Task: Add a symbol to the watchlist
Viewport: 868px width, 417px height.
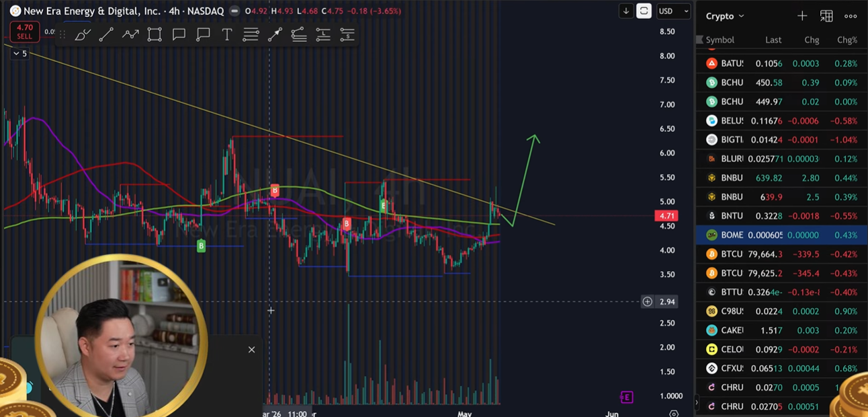Action: tap(802, 15)
